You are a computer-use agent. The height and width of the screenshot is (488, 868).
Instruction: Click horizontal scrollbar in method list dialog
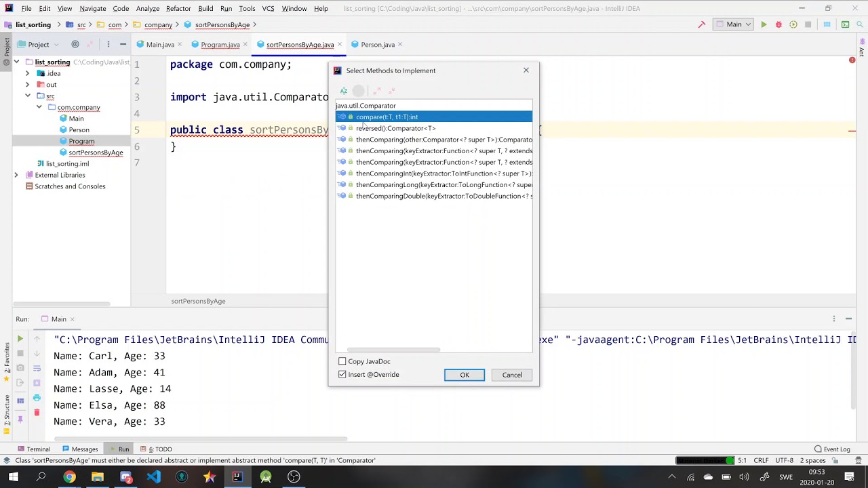click(x=393, y=350)
